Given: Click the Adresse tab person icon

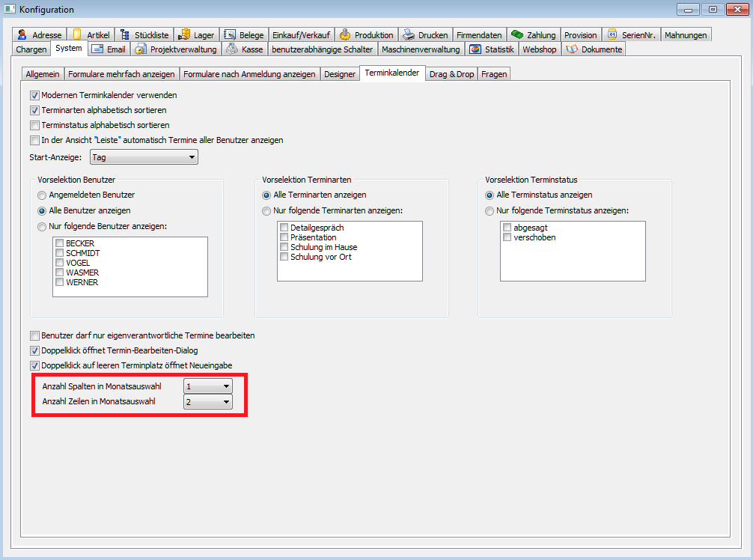Looking at the screenshot, I should point(22,34).
